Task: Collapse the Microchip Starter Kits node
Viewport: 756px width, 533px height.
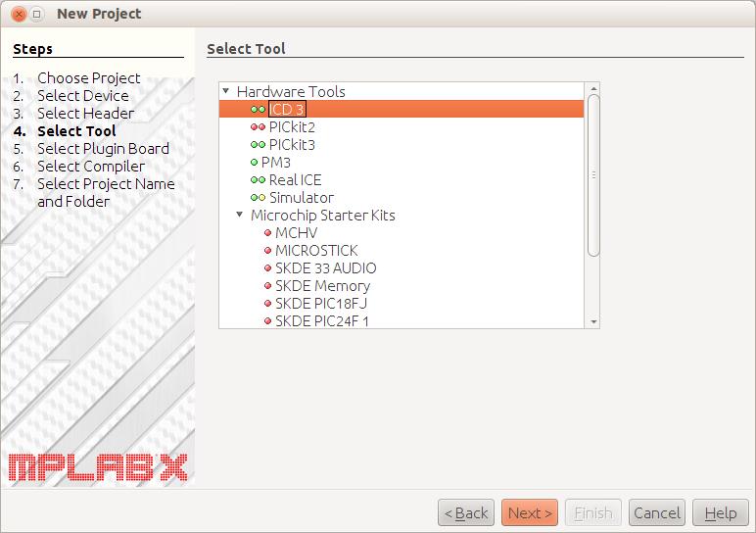Action: pyautogui.click(x=240, y=215)
